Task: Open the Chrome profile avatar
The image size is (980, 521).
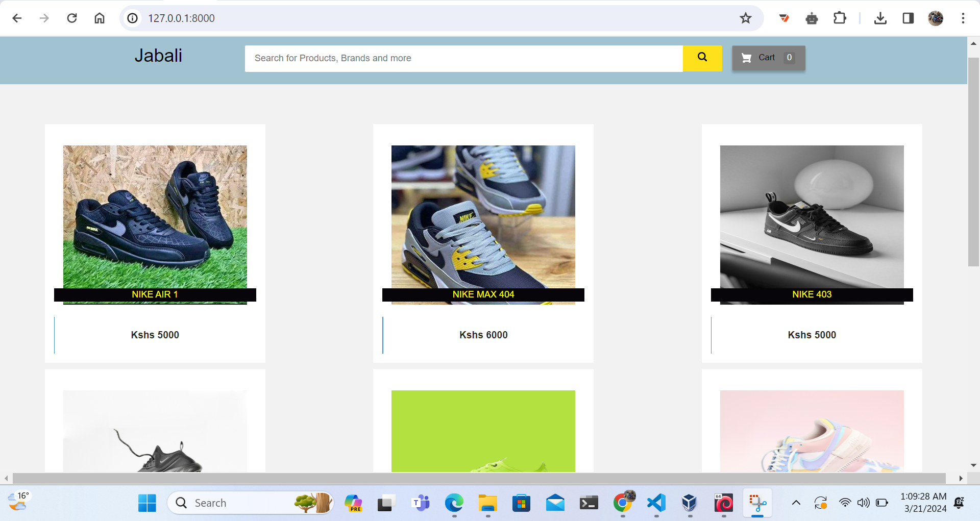Action: 936,18
